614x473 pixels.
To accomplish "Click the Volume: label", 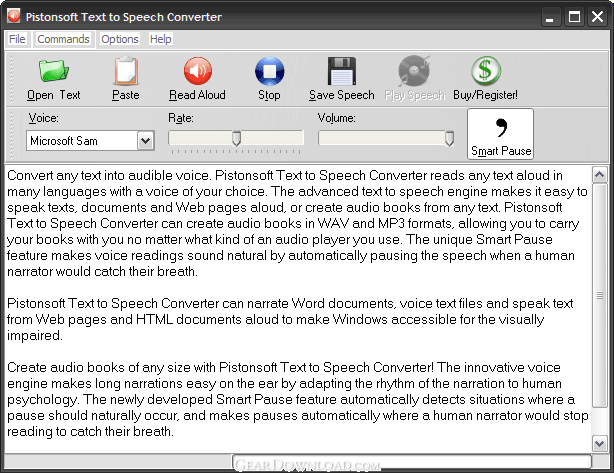I will coord(337,118).
